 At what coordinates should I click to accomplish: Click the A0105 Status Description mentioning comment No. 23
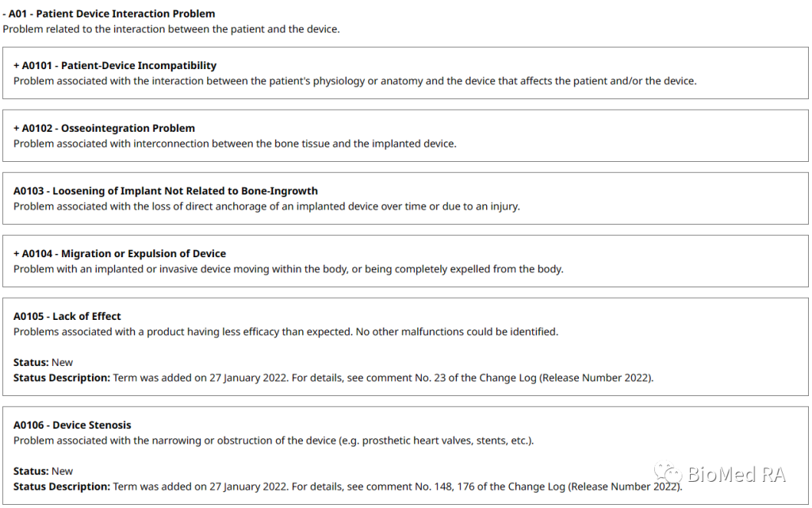(333, 378)
